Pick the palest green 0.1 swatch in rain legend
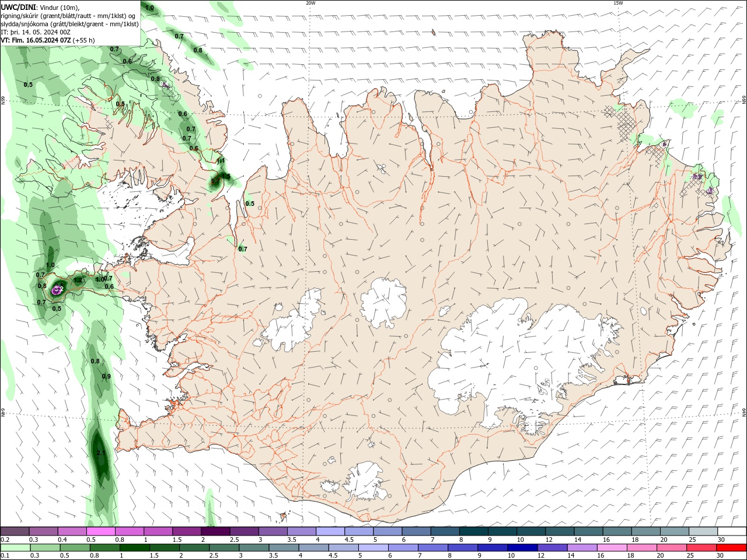 click(16, 548)
